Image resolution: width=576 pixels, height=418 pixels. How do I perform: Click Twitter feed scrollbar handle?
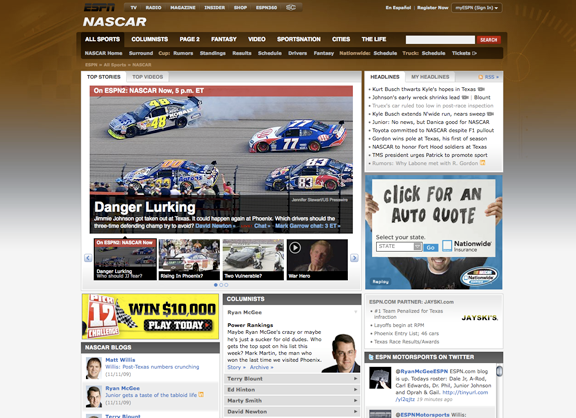[x=499, y=371]
